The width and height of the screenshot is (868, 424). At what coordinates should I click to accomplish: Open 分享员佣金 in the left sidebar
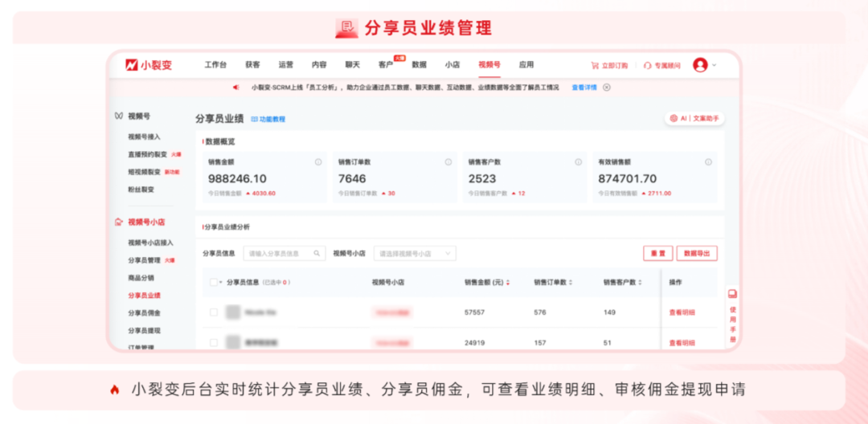[x=144, y=313]
